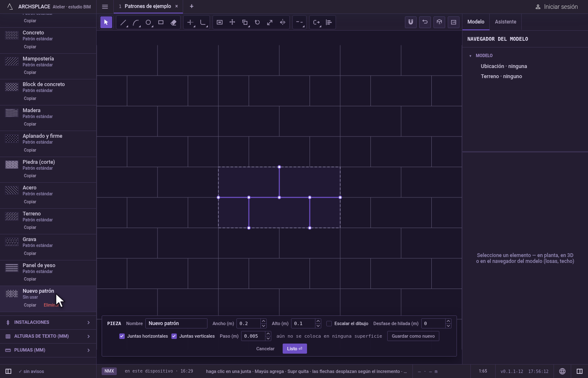Click Guardar como nuevo button
The height and width of the screenshot is (378, 588).
pos(413,336)
